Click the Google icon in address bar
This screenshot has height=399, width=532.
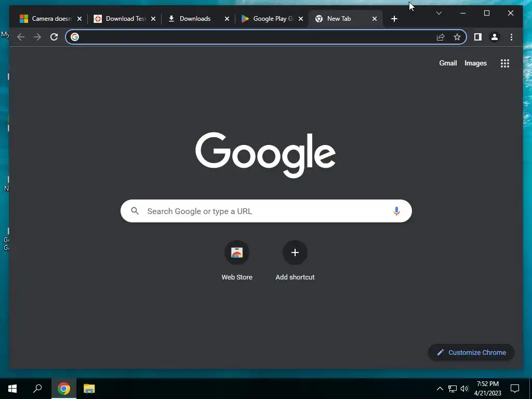coord(75,37)
